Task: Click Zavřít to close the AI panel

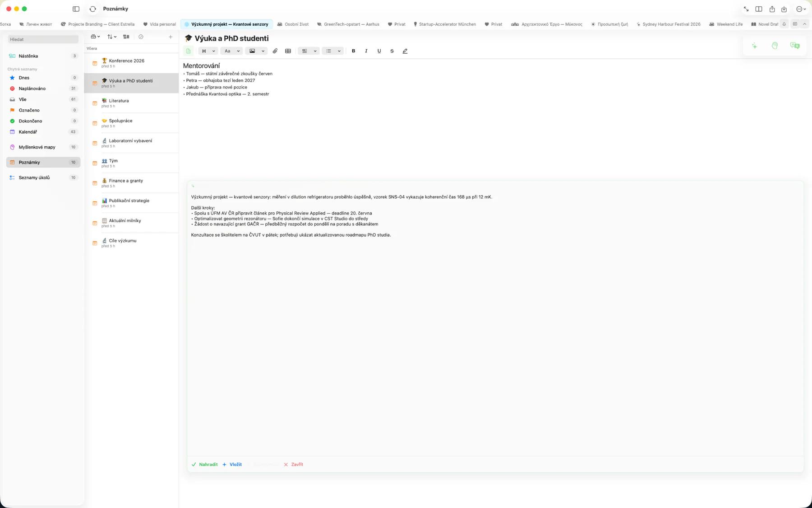Action: coord(293,465)
